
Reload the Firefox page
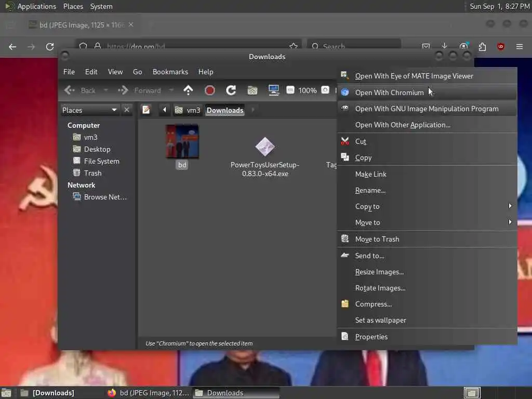50,46
